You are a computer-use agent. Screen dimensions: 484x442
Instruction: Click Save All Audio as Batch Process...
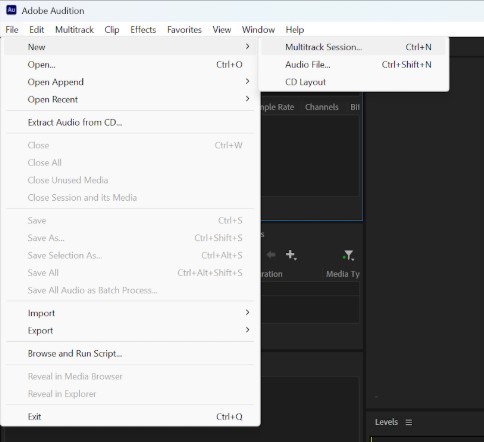[130, 290]
